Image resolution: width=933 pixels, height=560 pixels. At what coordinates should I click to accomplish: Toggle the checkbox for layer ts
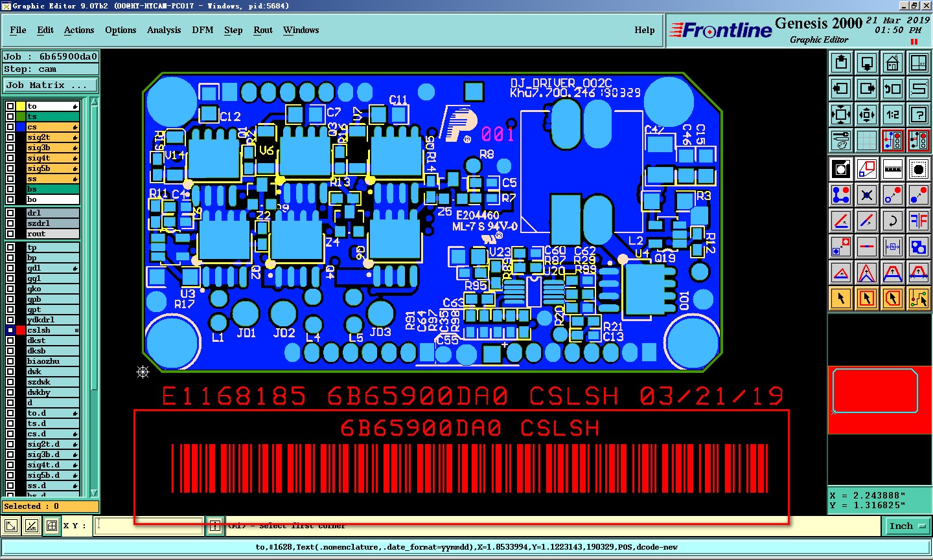10,117
